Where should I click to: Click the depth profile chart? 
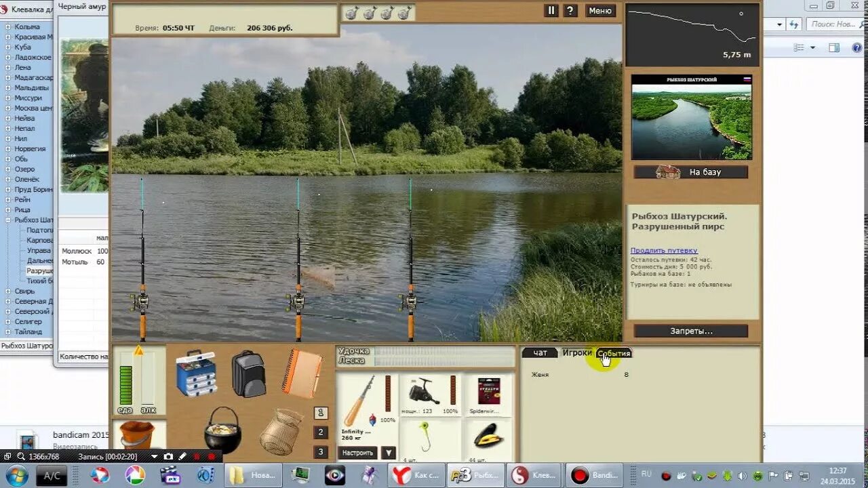tap(692, 33)
